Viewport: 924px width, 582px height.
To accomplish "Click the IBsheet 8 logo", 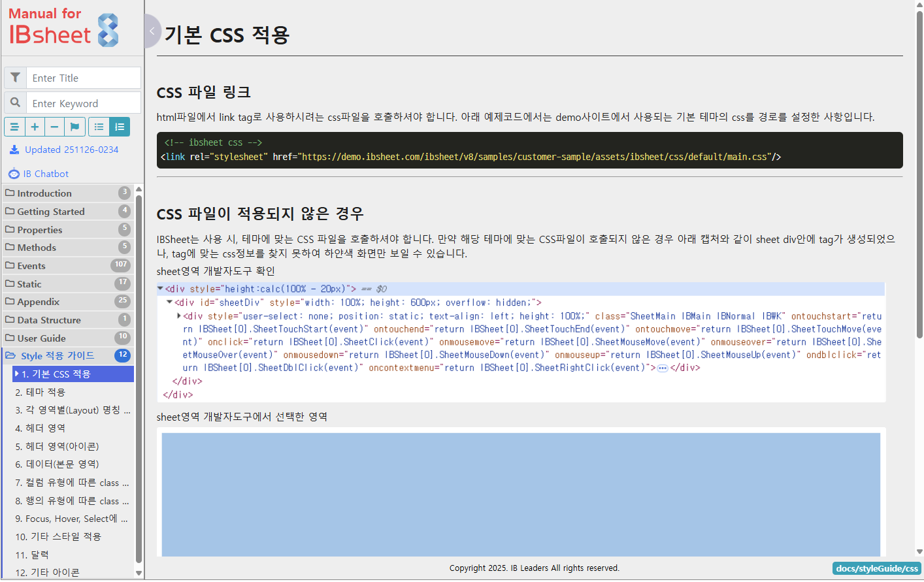I will click(x=64, y=27).
